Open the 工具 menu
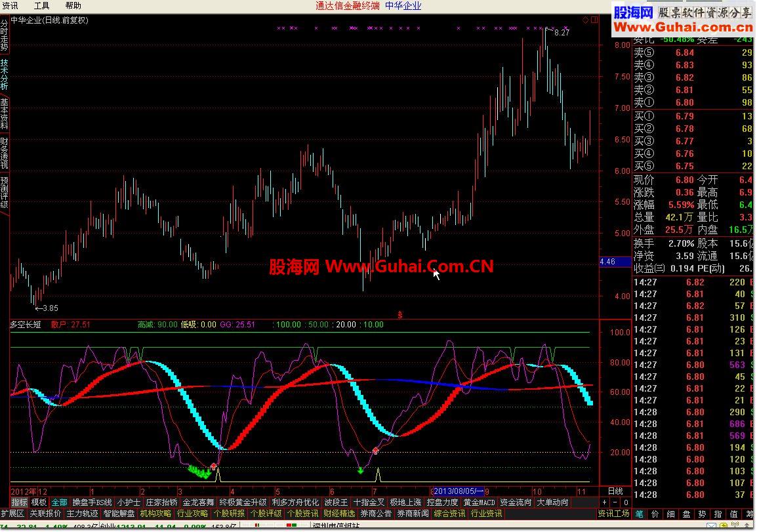This screenshot has height=532, width=757. [x=41, y=6]
